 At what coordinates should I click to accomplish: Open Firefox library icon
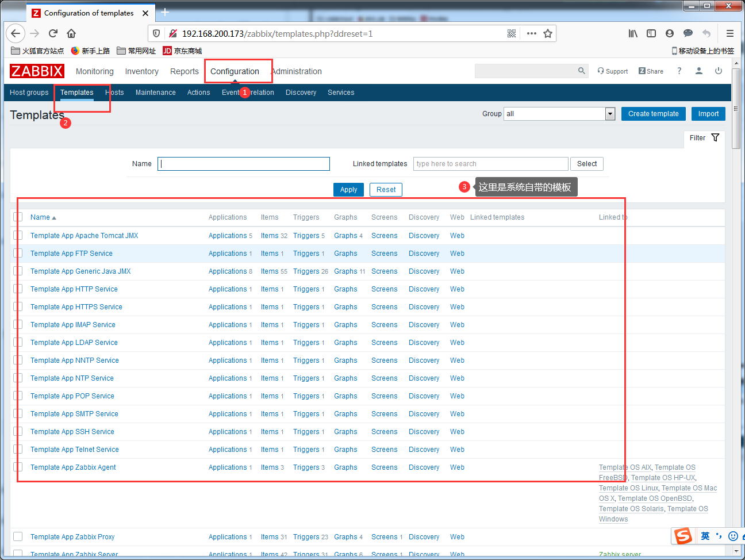coord(633,33)
